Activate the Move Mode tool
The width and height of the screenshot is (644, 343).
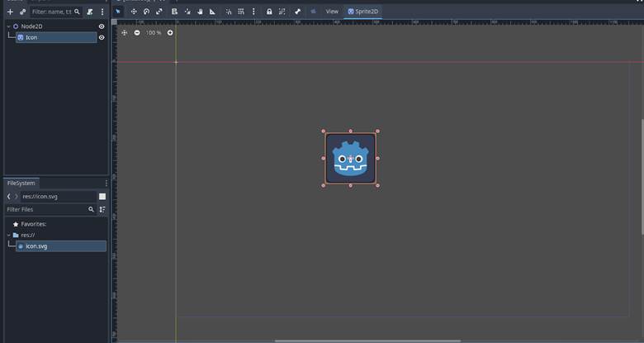[134, 12]
